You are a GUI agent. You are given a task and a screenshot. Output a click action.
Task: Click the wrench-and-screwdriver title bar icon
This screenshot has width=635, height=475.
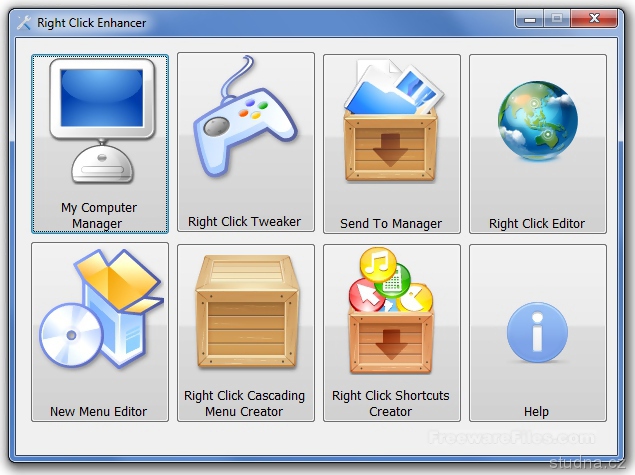point(24,23)
